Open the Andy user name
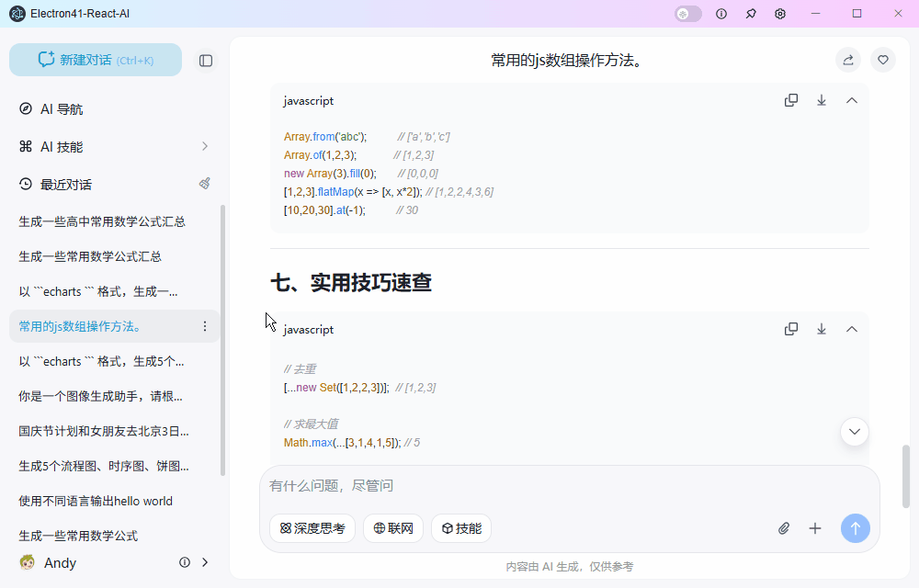Image resolution: width=919 pixels, height=588 pixels. pyautogui.click(x=61, y=563)
